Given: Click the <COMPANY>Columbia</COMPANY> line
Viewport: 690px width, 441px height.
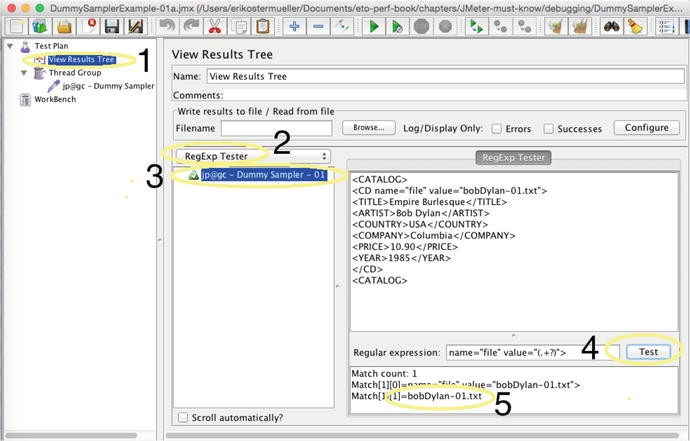Looking at the screenshot, I should tap(434, 235).
